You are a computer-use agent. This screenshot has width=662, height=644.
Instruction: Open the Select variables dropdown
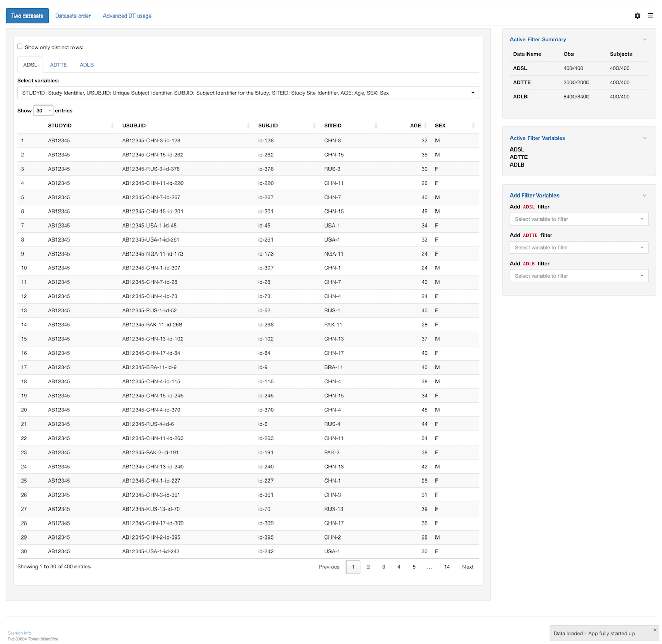248,93
